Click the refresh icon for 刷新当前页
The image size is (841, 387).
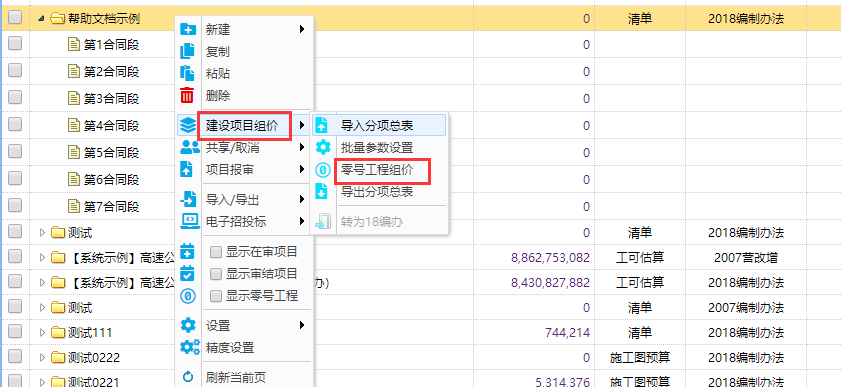pos(188,377)
